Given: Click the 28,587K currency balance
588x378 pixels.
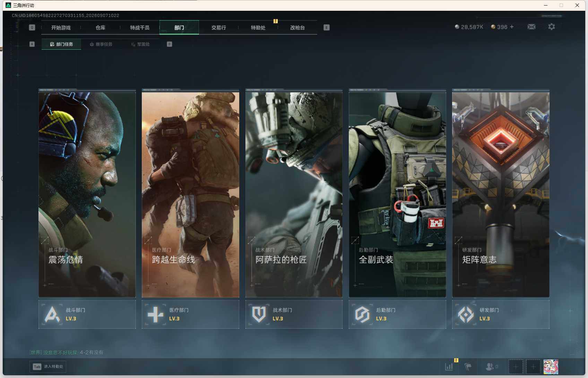Looking at the screenshot, I should click(472, 27).
